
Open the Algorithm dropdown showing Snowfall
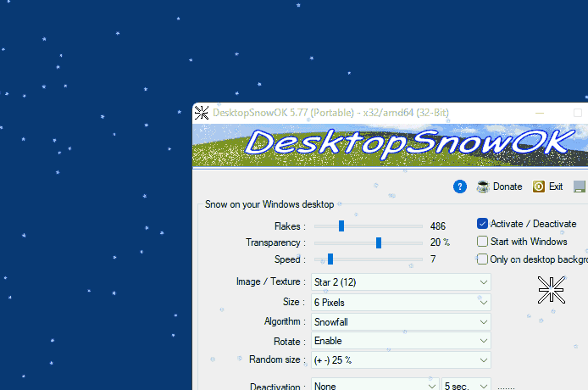(x=401, y=321)
